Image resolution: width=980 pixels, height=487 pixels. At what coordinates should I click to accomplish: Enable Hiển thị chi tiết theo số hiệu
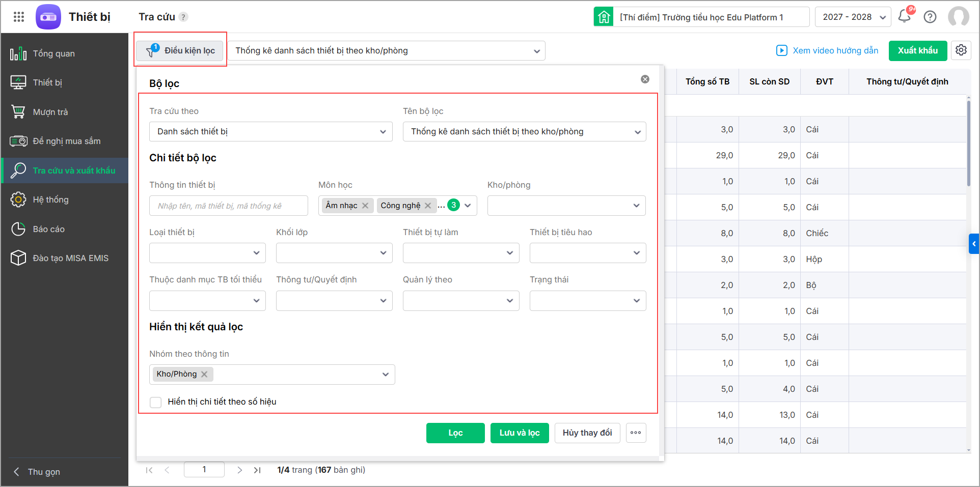coord(156,402)
